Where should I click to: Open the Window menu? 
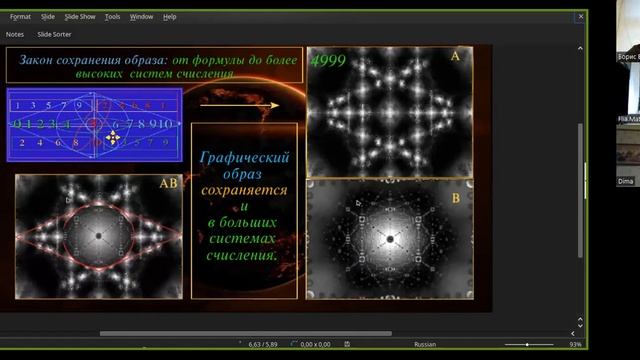[141, 17]
